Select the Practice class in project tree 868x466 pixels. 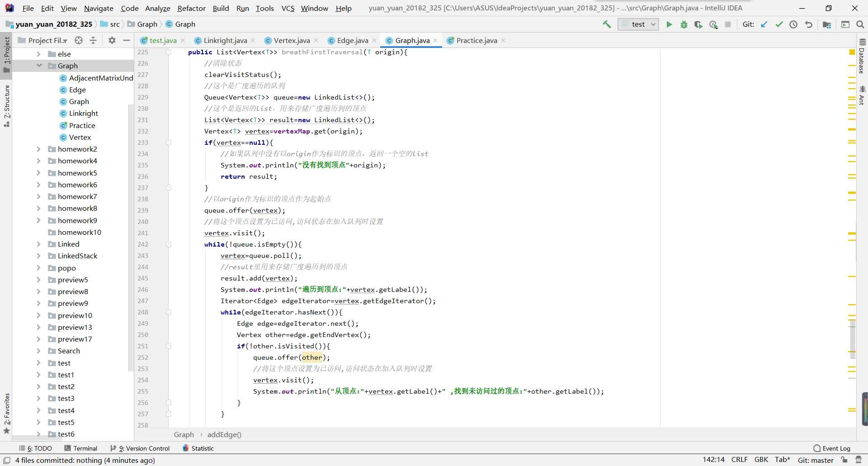pyautogui.click(x=82, y=125)
